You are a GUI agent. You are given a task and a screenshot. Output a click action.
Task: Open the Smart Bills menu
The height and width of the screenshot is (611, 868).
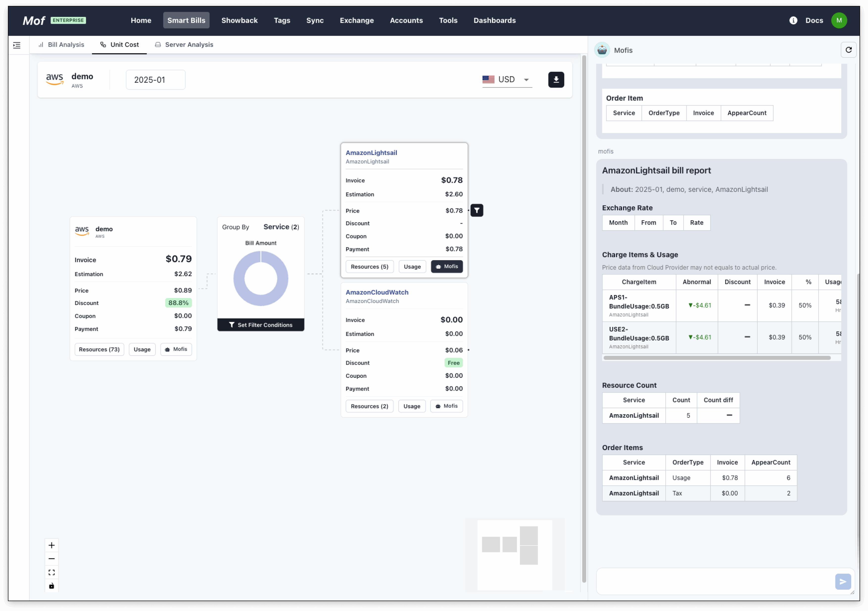click(186, 21)
